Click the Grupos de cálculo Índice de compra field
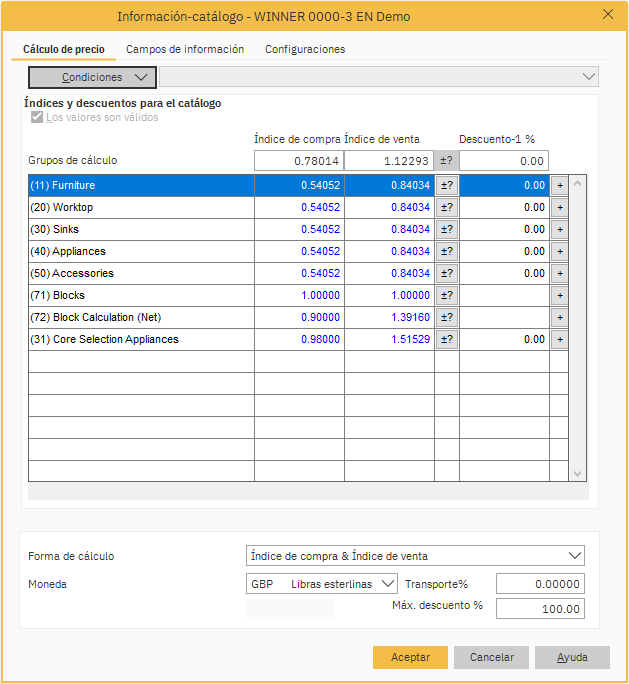629x684 pixels. (x=299, y=161)
